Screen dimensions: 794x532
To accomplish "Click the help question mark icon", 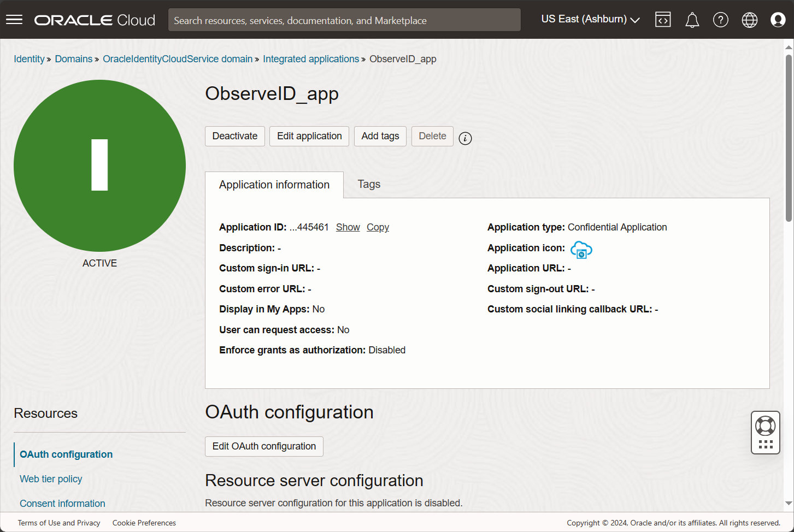I will [720, 20].
